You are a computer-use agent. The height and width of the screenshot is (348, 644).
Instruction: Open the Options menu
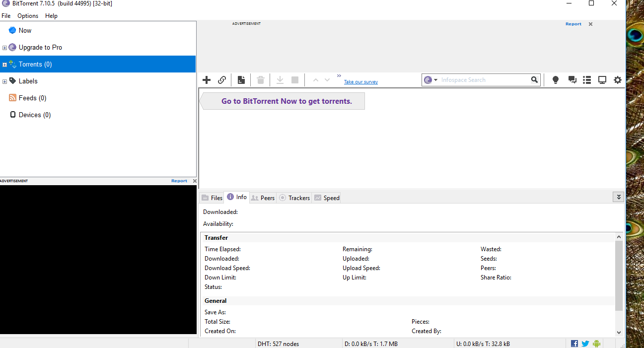point(28,16)
